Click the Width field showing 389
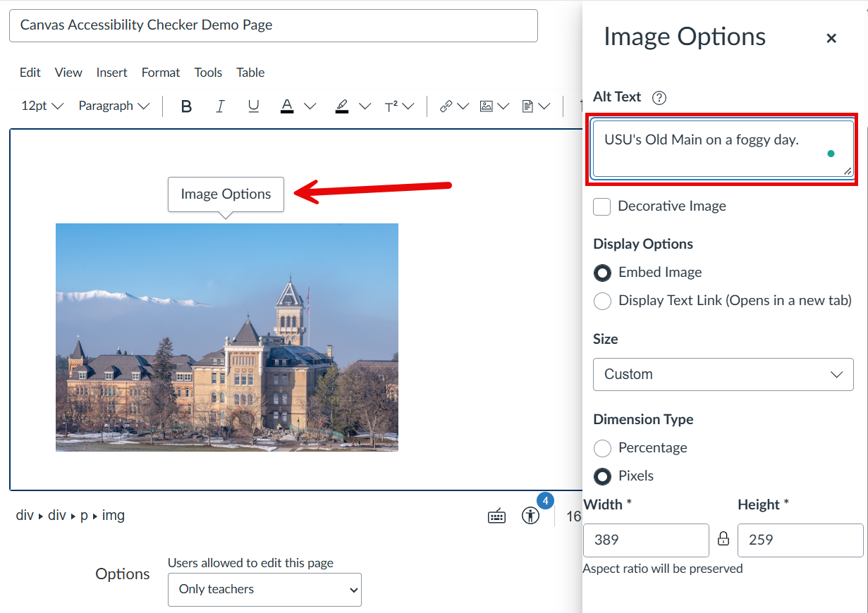Viewport: 868px width, 613px height. [646, 540]
